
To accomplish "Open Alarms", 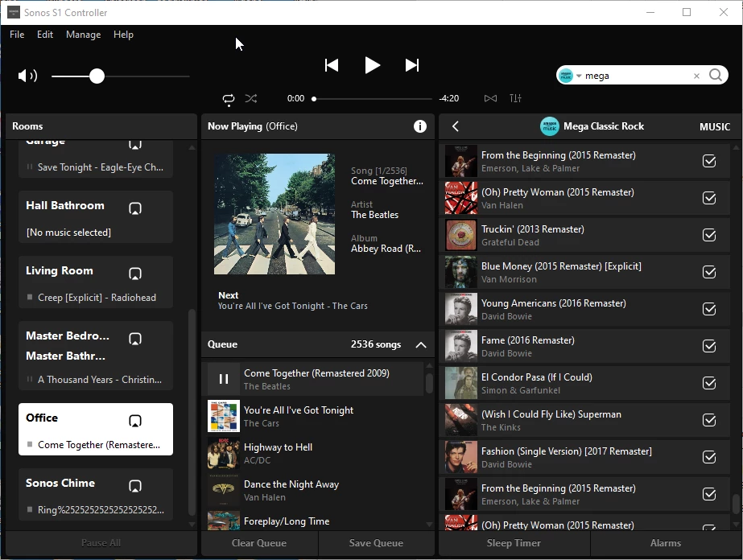I will click(x=666, y=543).
